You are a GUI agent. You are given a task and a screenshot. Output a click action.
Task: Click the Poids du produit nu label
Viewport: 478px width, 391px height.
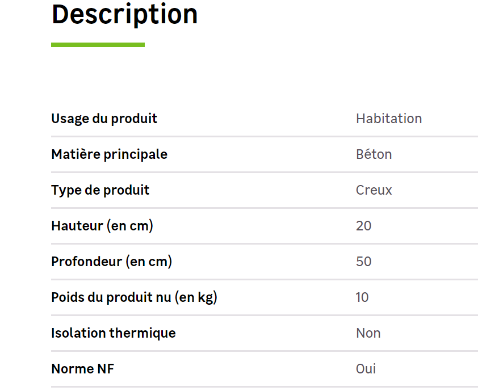[134, 297]
